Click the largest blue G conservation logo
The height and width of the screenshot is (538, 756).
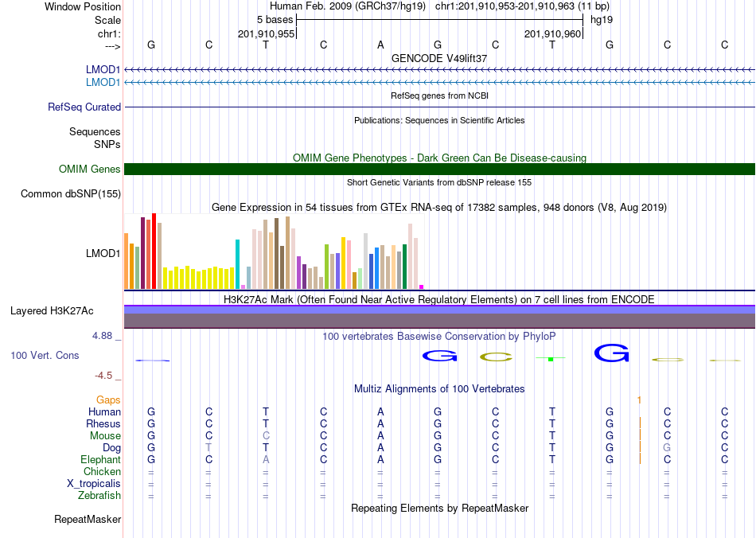pyautogui.click(x=611, y=353)
